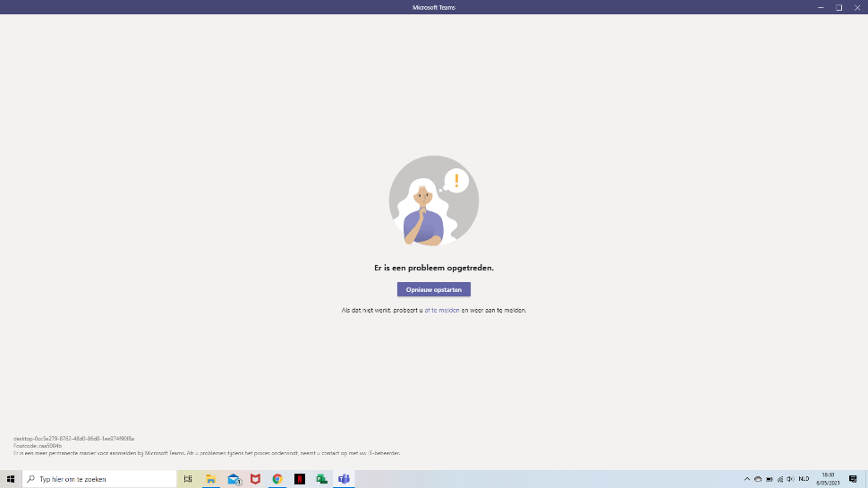Click the Opnieuw opstarten button
The image size is (868, 488).
(433, 289)
